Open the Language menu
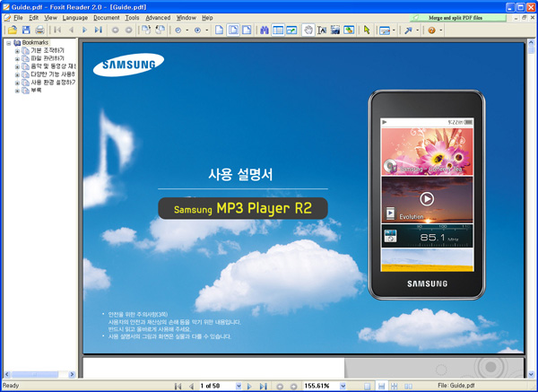This screenshot has height=392, width=538. click(x=75, y=18)
